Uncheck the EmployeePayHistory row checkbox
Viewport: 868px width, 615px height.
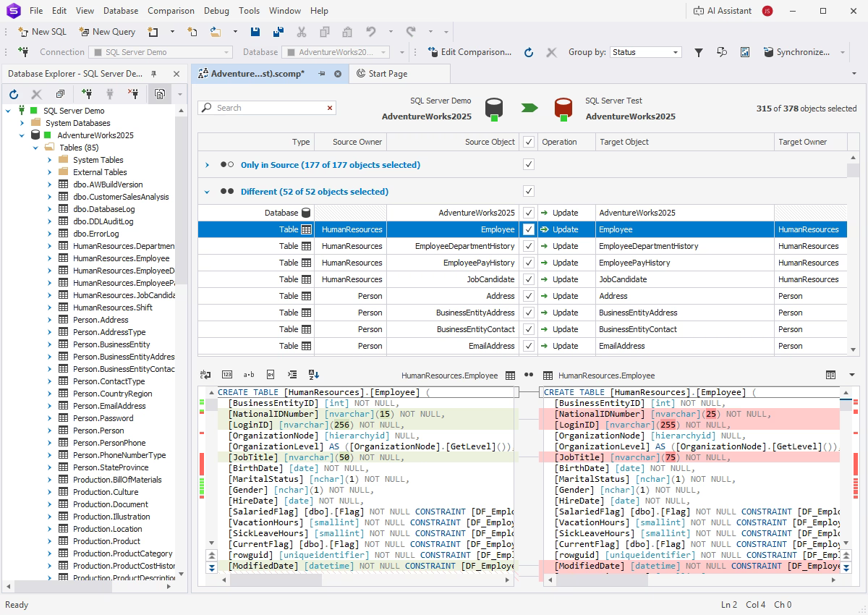coord(529,263)
